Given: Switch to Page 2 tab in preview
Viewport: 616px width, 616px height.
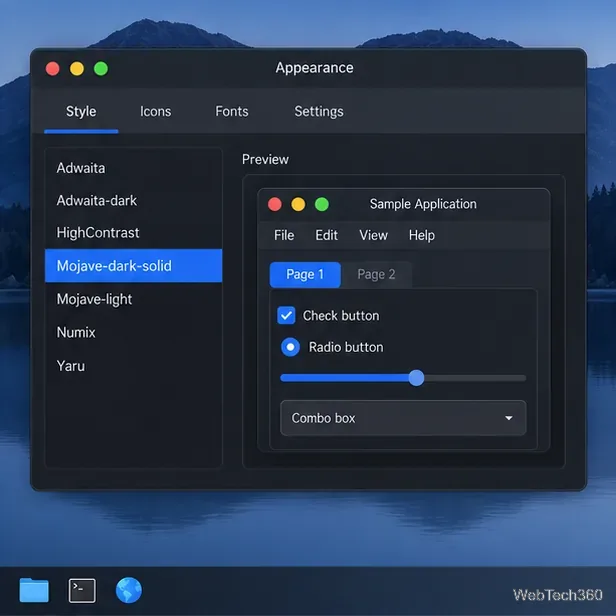Looking at the screenshot, I should click(376, 275).
